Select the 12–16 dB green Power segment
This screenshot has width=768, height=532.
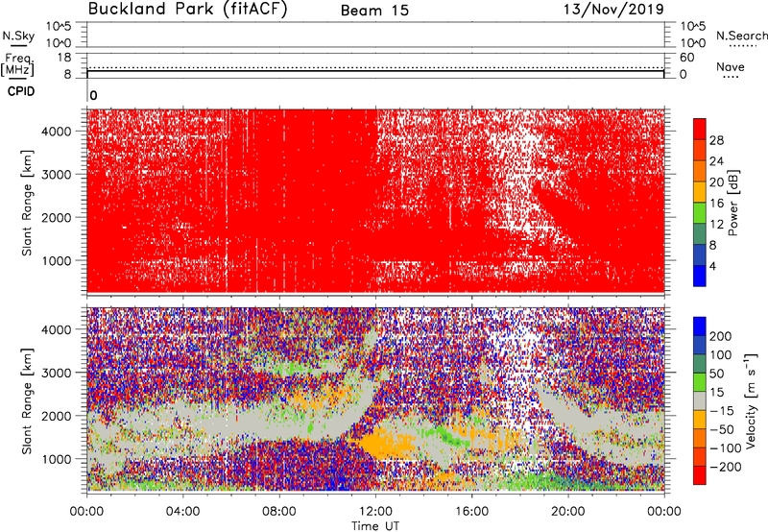point(700,213)
